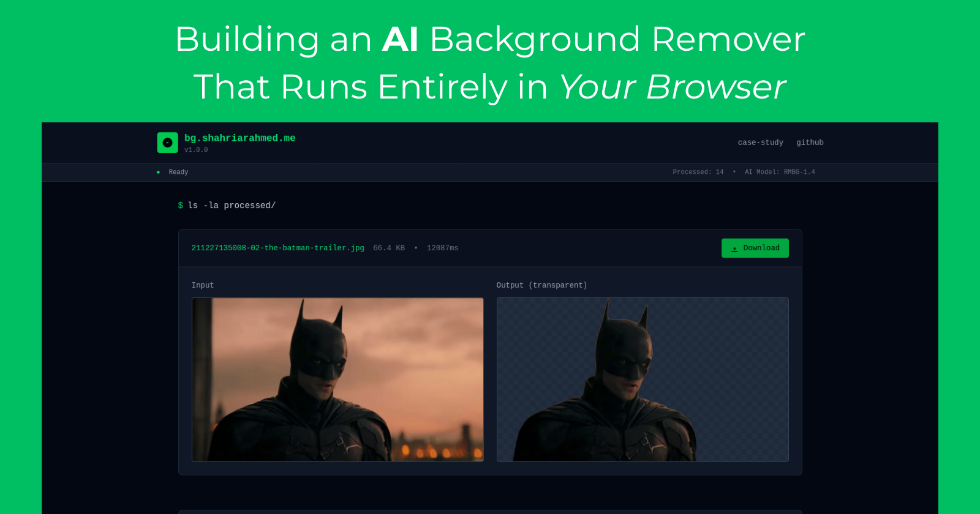Open the github link
Screen dimensions: 980x514
click(x=810, y=143)
